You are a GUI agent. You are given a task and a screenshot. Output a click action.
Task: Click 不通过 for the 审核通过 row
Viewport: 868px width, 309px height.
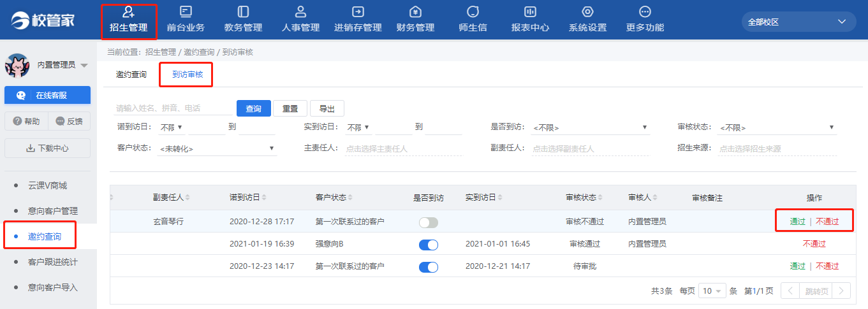[814, 244]
